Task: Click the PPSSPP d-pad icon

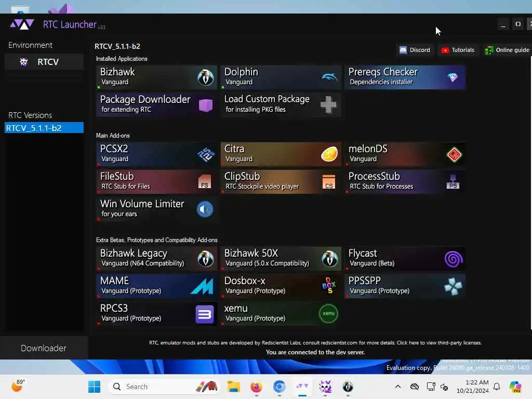Action: point(453,286)
